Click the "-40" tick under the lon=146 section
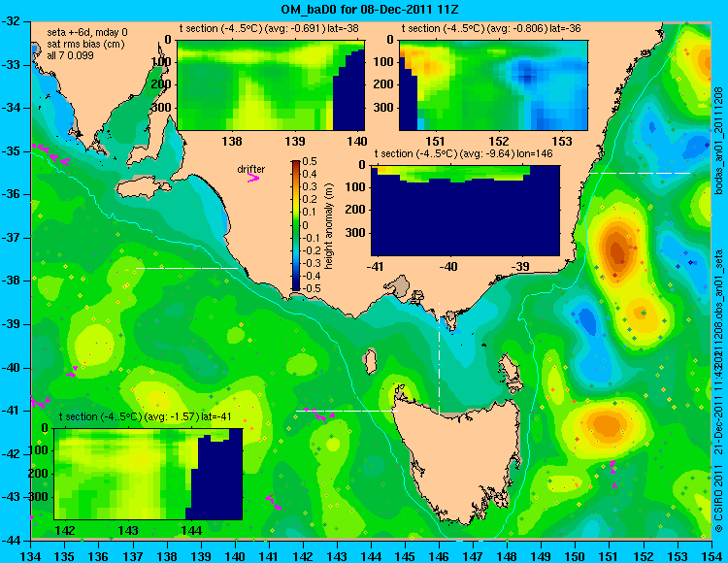 448,266
